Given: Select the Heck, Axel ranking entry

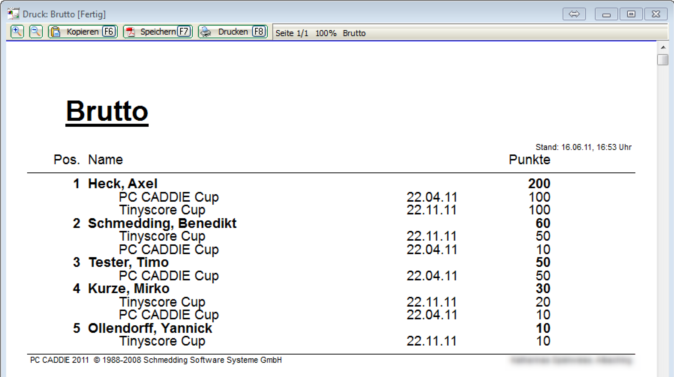Looking at the screenshot, I should 123,184.
